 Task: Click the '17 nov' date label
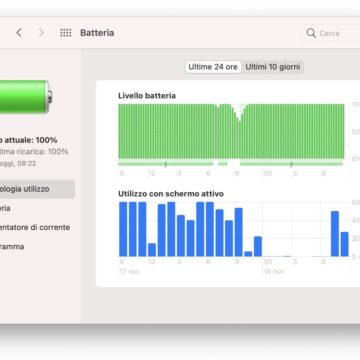click(x=130, y=272)
